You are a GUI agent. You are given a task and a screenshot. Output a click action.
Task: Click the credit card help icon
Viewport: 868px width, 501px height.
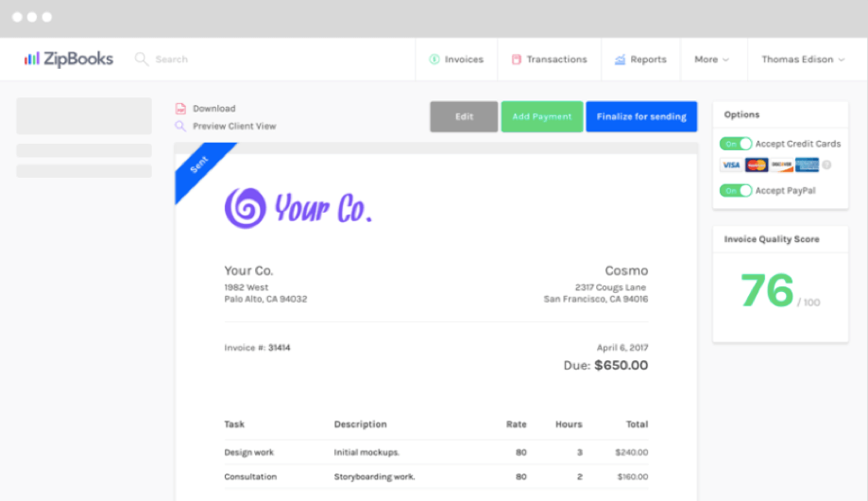point(826,165)
